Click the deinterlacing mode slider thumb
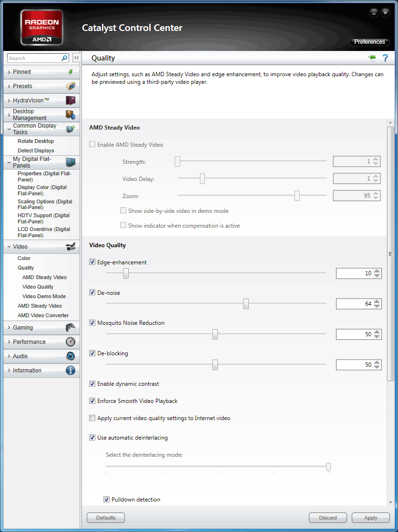 [328, 467]
